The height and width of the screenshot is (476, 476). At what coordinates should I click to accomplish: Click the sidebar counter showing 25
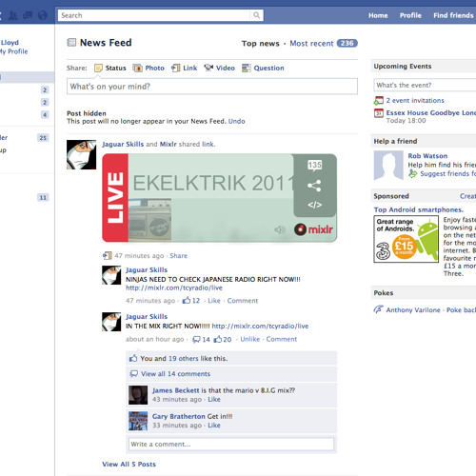pos(43,138)
